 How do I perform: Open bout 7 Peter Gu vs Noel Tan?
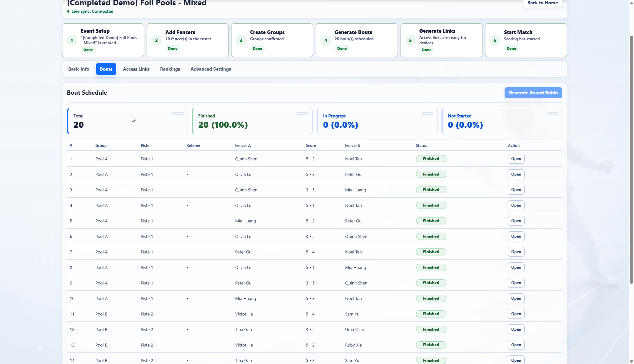pos(516,252)
